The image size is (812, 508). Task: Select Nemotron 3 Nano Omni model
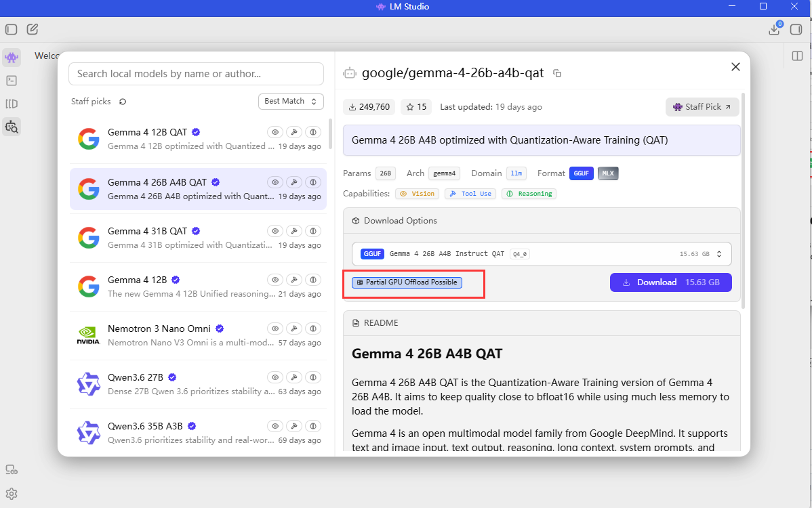tap(199, 335)
